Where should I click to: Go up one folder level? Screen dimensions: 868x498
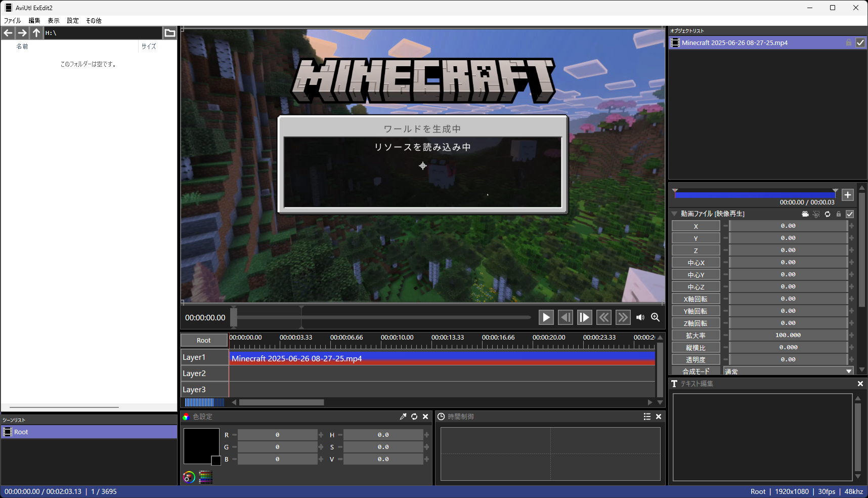(x=36, y=33)
